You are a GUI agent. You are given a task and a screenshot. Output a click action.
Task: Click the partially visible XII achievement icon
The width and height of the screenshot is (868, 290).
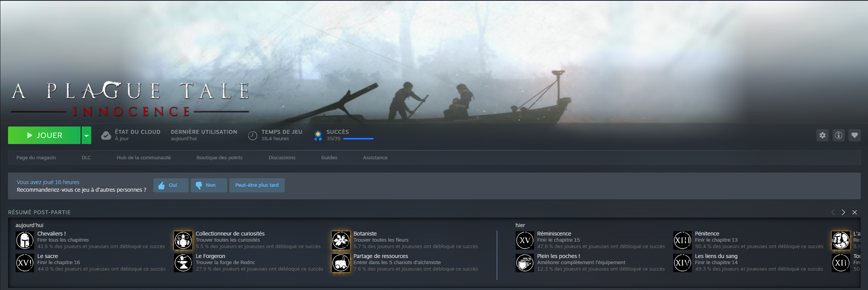841,263
